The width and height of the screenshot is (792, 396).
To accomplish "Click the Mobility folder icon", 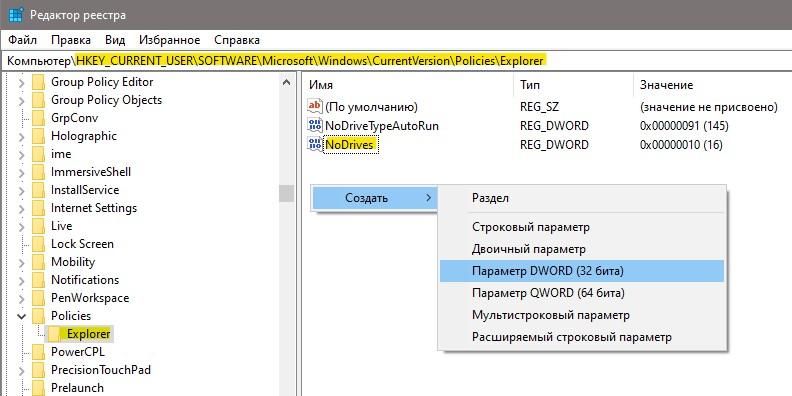I will (x=38, y=262).
